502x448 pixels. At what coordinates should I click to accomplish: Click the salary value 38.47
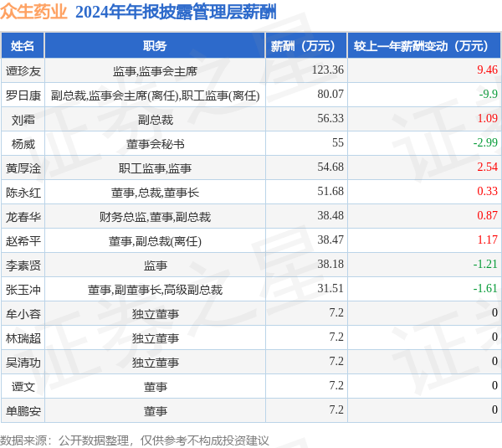coord(330,239)
